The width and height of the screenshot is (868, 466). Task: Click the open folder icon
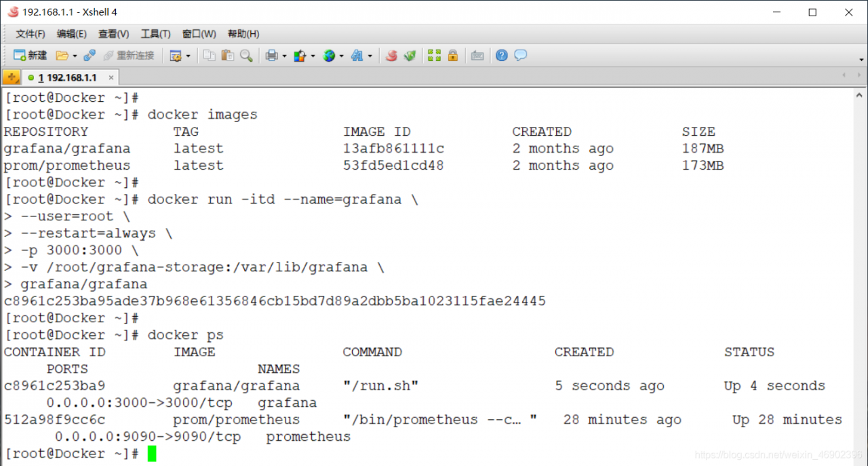coord(62,56)
